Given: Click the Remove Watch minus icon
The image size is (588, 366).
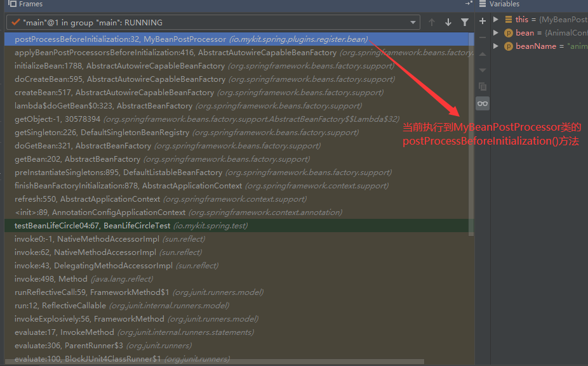Looking at the screenshot, I should point(483,37).
